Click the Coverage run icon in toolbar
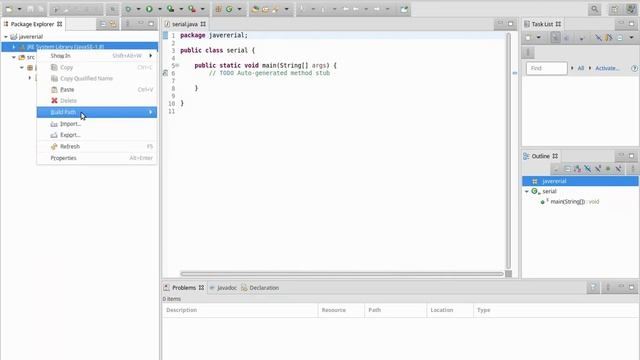Screen dimensions: 640x360 pyautogui.click(x=171, y=9)
